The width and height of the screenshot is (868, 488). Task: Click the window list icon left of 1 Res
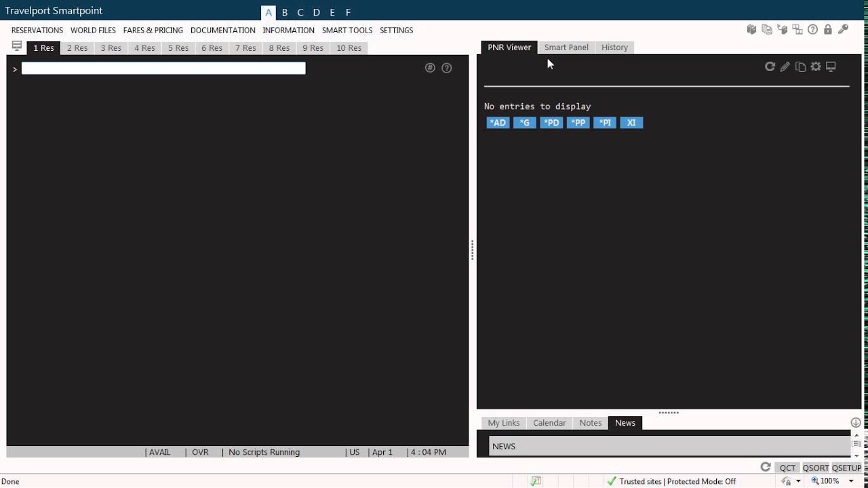[x=17, y=46]
